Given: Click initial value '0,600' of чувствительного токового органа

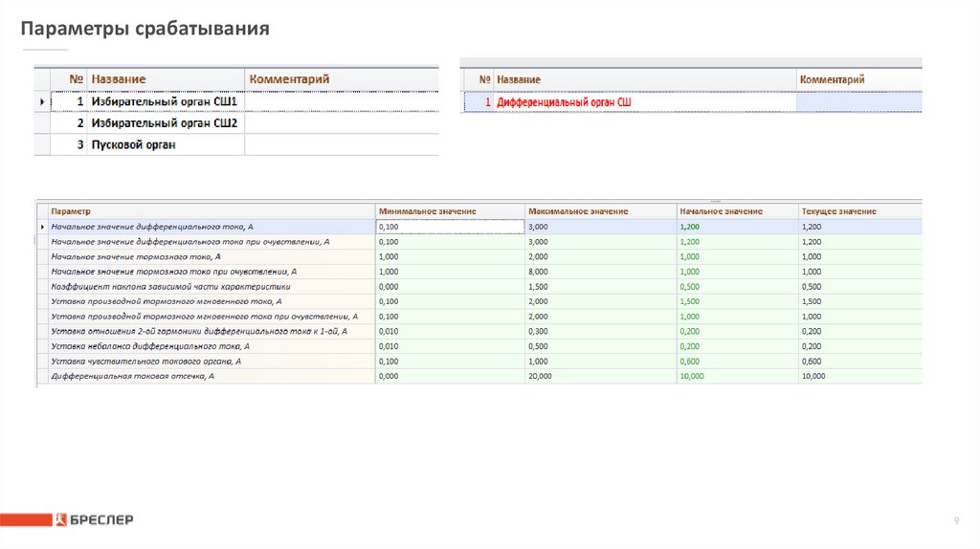Looking at the screenshot, I should pos(738,361).
